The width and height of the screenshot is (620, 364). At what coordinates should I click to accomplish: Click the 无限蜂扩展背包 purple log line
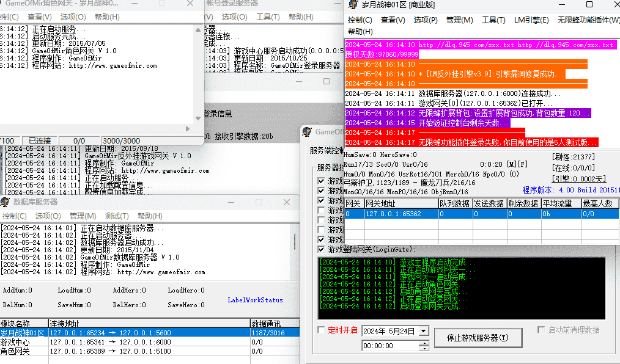[468, 114]
